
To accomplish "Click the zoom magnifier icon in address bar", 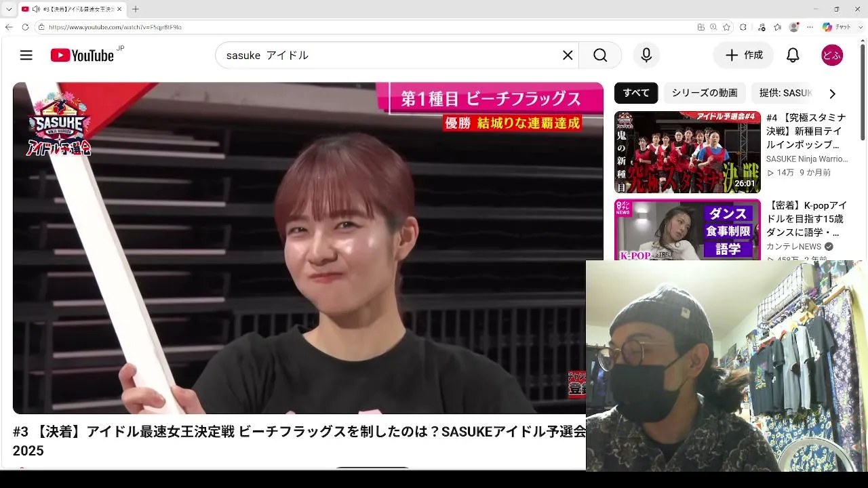I will point(713,27).
